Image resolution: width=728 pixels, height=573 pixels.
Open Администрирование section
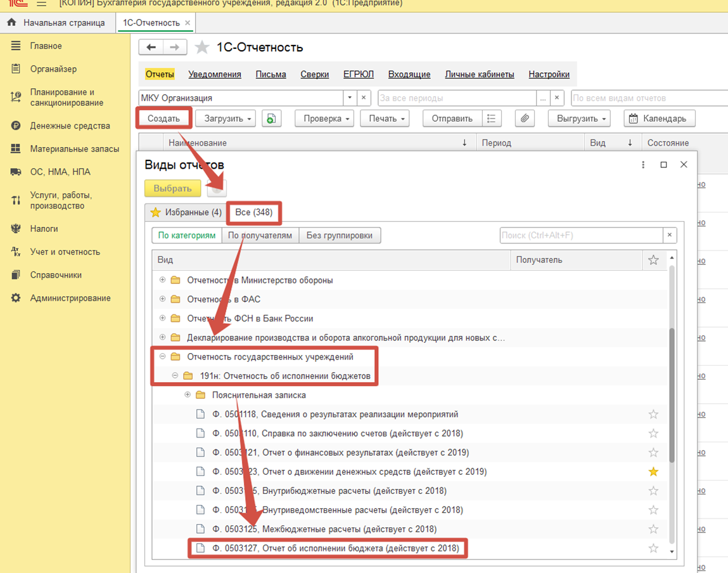[70, 298]
